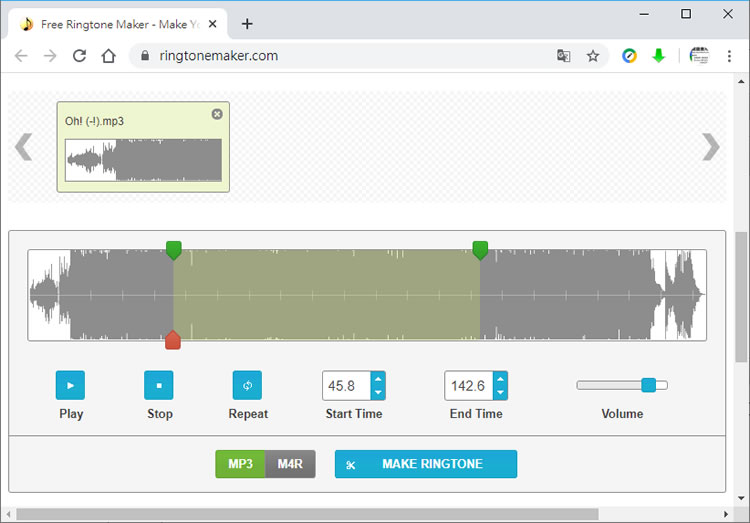Image resolution: width=750 pixels, height=523 pixels.
Task: Open a new browser tab
Action: pos(247,24)
